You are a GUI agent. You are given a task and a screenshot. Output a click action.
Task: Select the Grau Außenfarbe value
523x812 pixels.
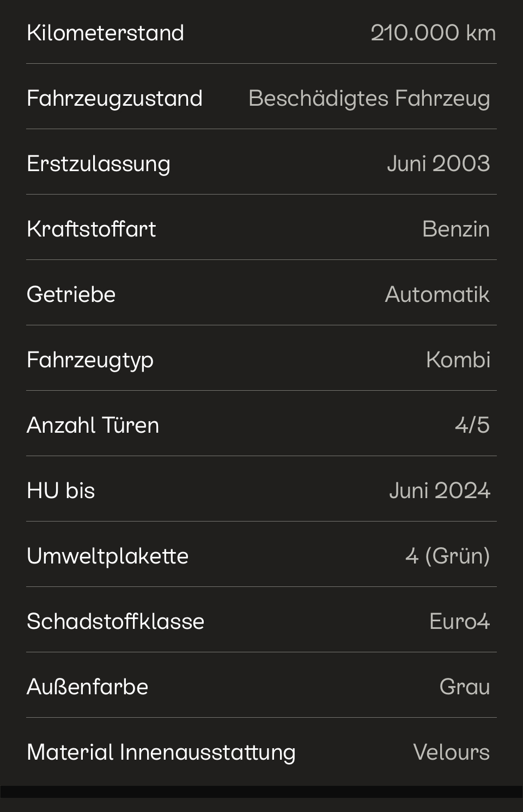coord(464,687)
